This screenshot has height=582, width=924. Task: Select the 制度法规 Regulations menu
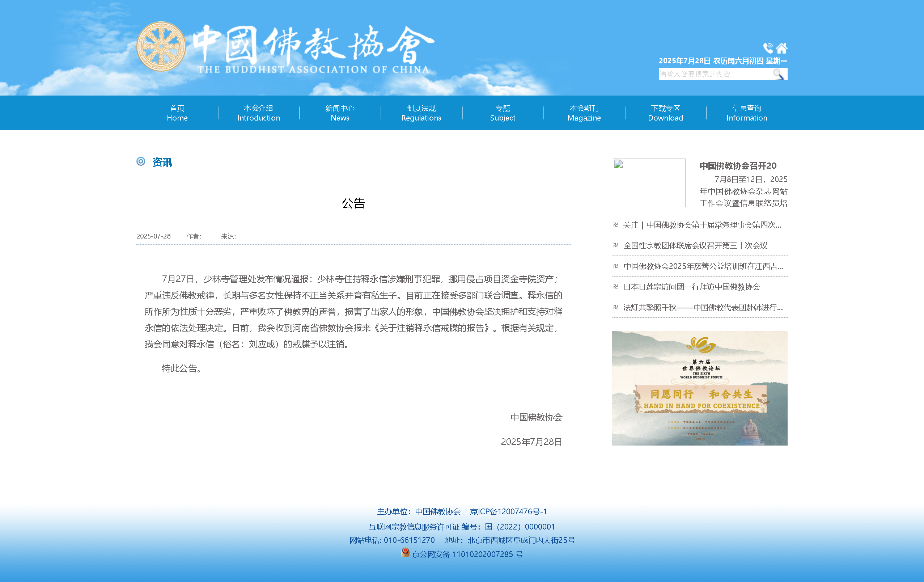(421, 113)
